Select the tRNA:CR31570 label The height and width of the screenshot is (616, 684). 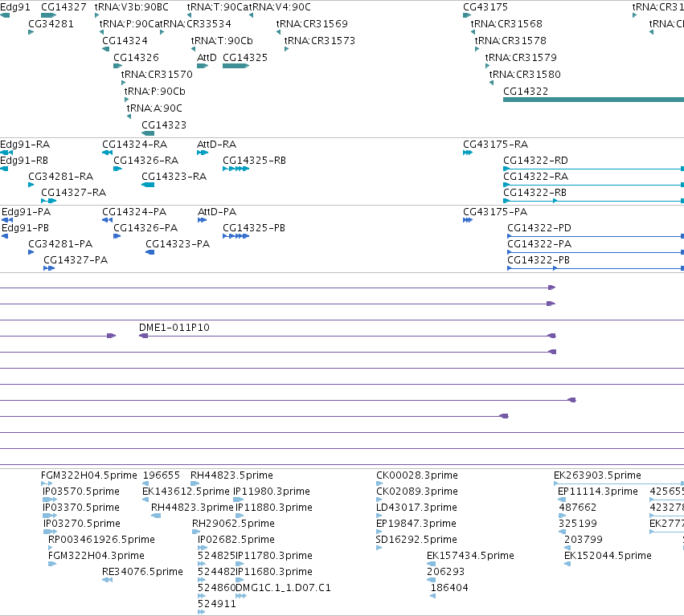(157, 75)
